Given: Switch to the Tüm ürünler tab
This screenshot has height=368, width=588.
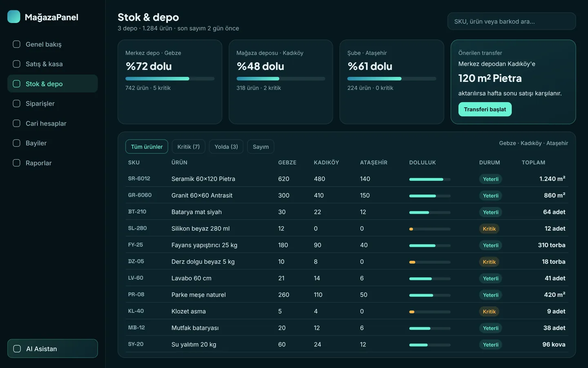Looking at the screenshot, I should (147, 147).
